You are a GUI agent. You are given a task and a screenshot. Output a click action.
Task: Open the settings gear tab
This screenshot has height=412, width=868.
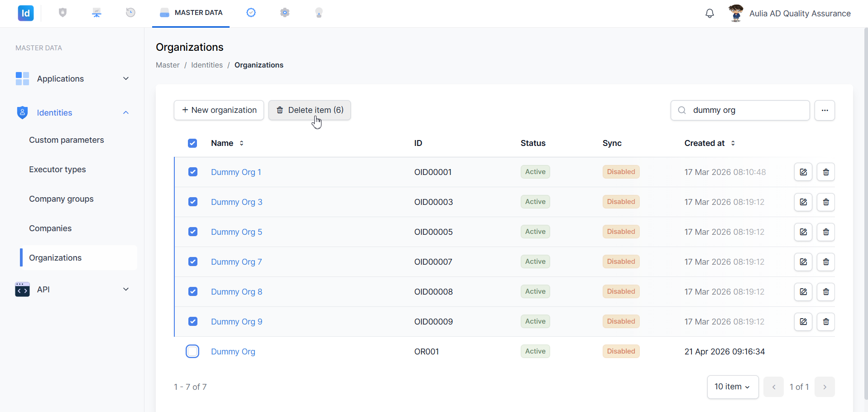point(285,13)
